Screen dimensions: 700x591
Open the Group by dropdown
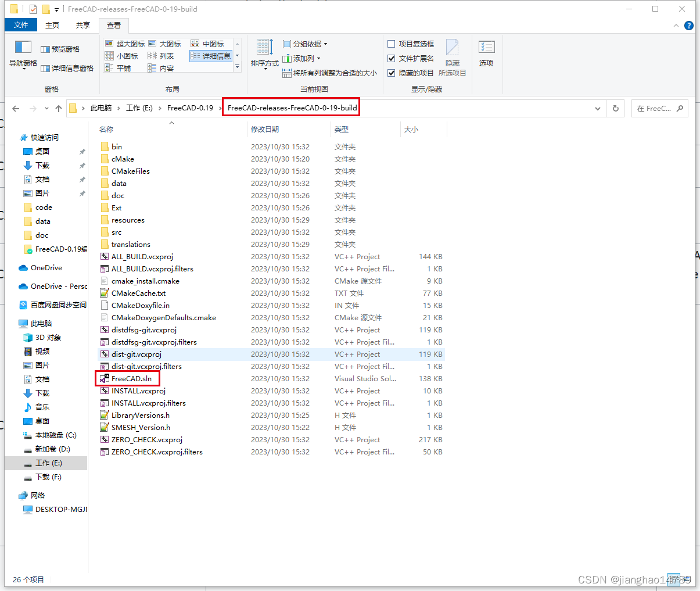click(x=305, y=44)
